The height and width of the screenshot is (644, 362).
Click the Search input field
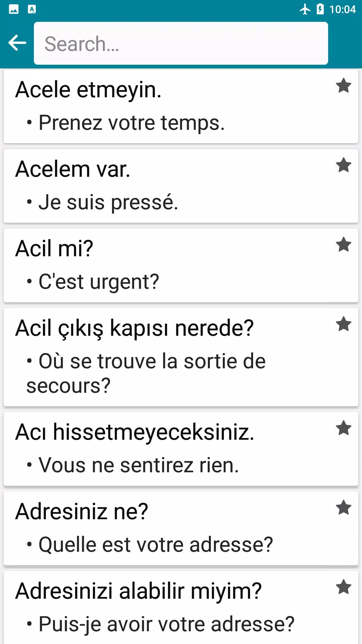click(x=181, y=44)
